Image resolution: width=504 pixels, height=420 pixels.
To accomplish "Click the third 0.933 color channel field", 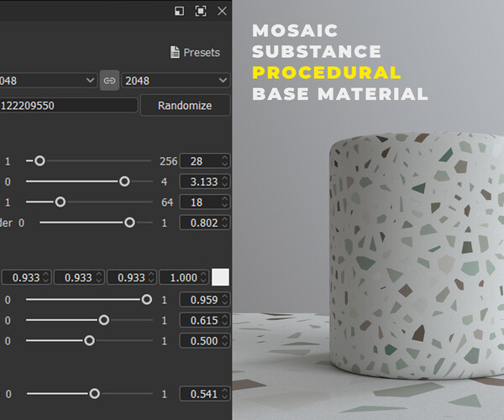I will click(x=132, y=277).
